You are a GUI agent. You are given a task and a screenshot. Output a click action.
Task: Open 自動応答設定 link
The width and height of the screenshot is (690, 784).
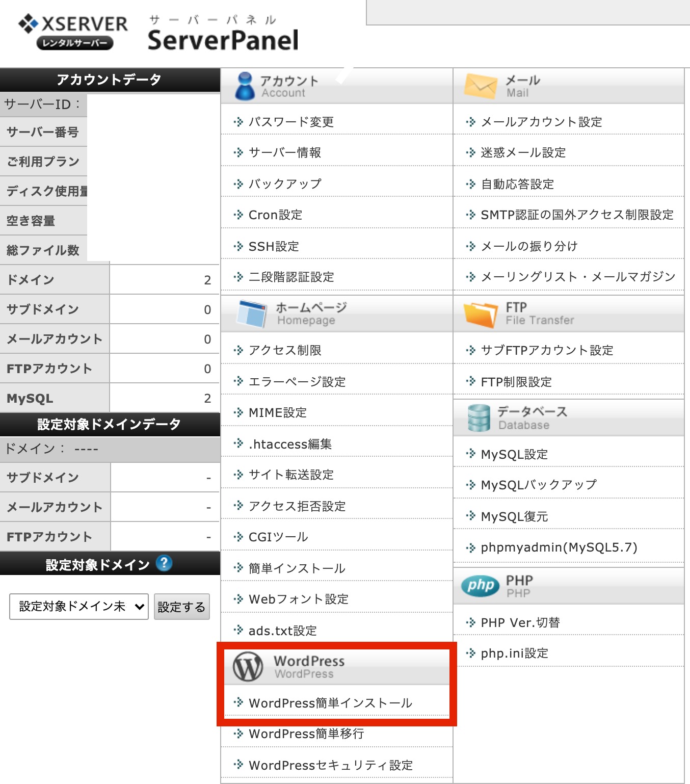tap(518, 184)
